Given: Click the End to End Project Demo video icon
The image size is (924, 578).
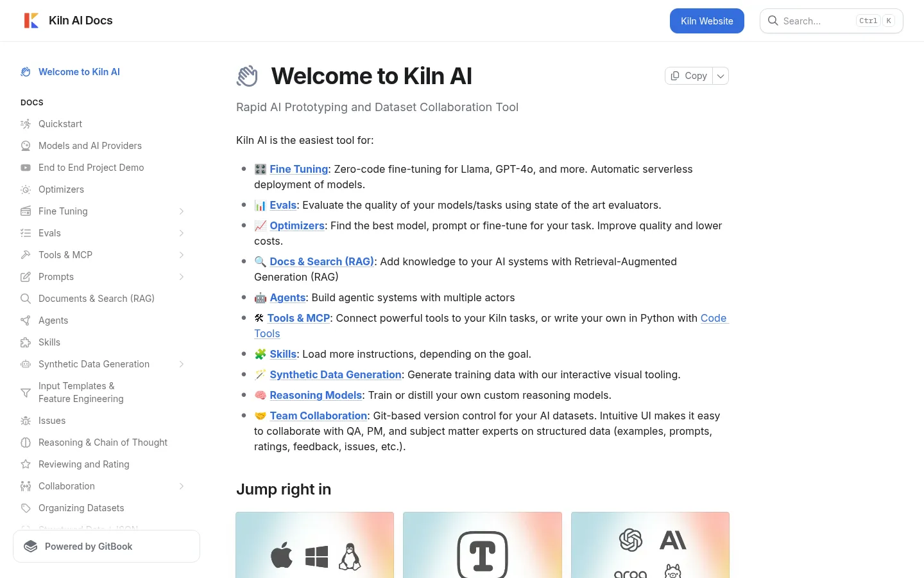Looking at the screenshot, I should tap(26, 168).
